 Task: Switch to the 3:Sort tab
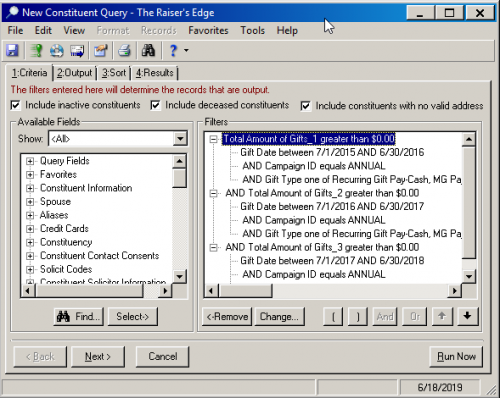[x=114, y=73]
